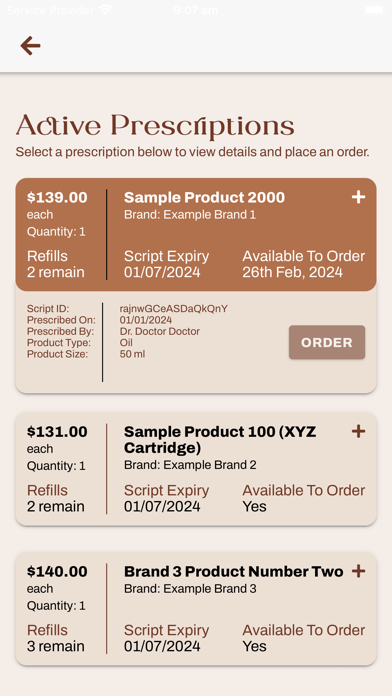
Task: Expand Brand 3 Product Number Two details
Action: click(x=358, y=571)
